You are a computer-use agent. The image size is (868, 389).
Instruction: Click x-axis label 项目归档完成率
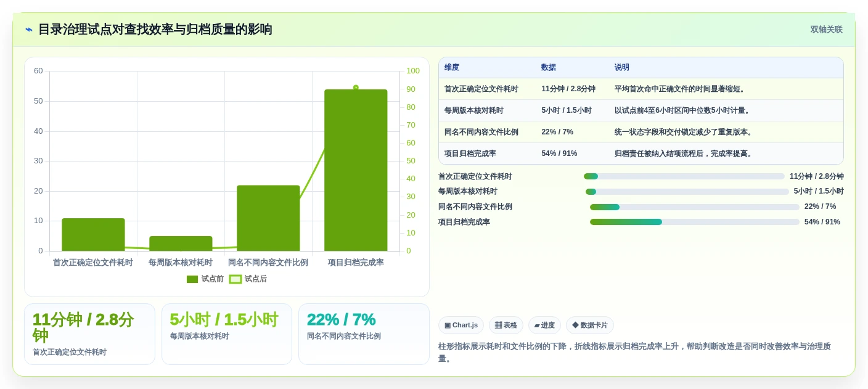tap(356, 263)
